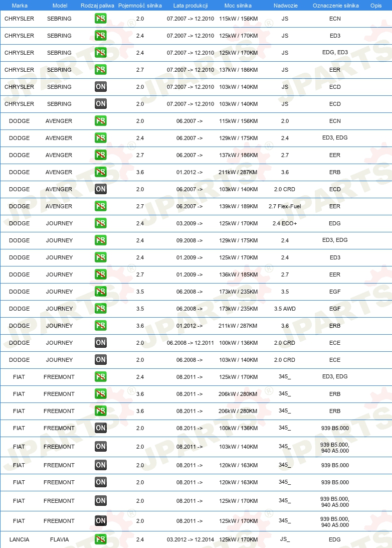Image resolution: width=392 pixels, height=548 pixels.
Task: Click petrol icon for Fiat Freemont 2.4 row
Action: tap(101, 377)
